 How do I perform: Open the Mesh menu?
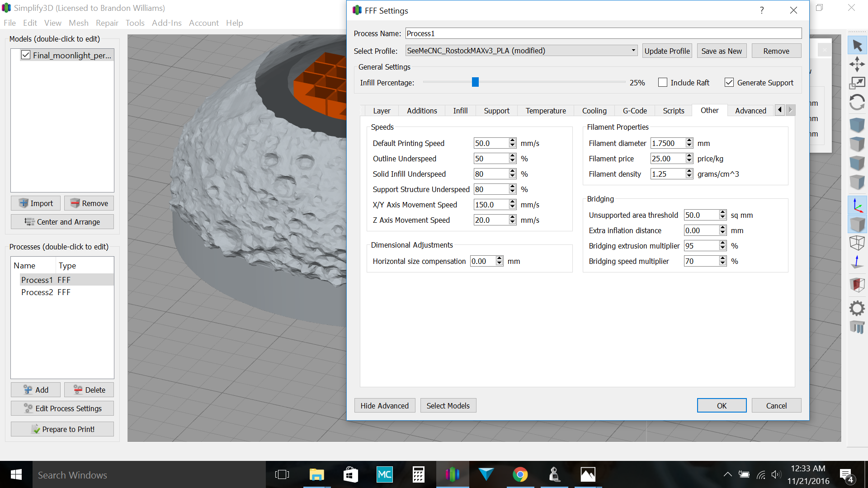click(x=78, y=23)
